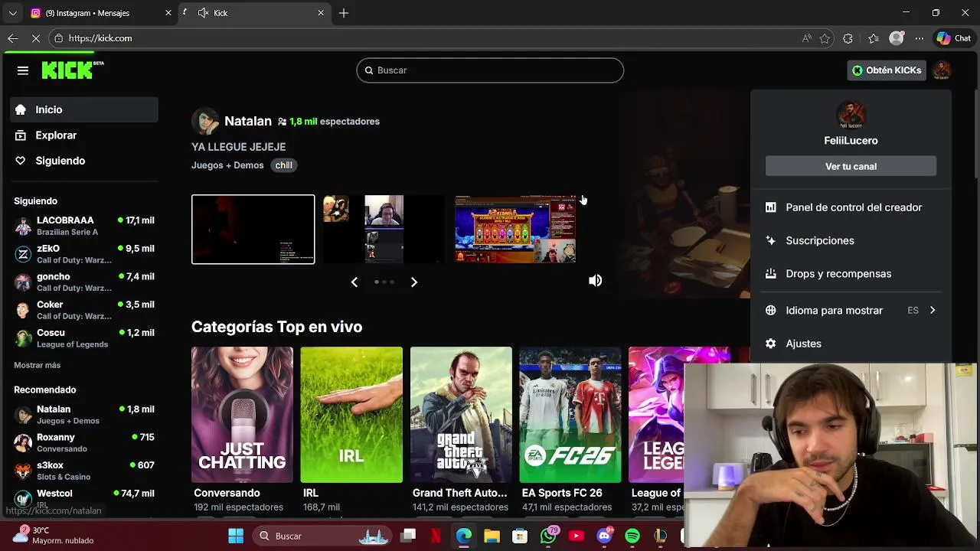
Task: Open Edge favorites list icon
Action: [874, 38]
